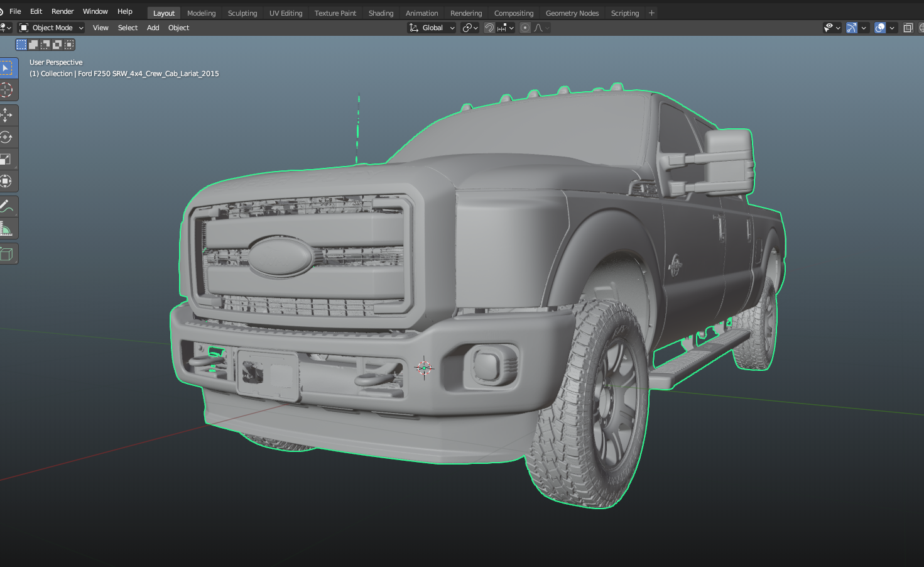Expand the overlays options dropdown arrow
This screenshot has width=924, height=567.
click(893, 28)
